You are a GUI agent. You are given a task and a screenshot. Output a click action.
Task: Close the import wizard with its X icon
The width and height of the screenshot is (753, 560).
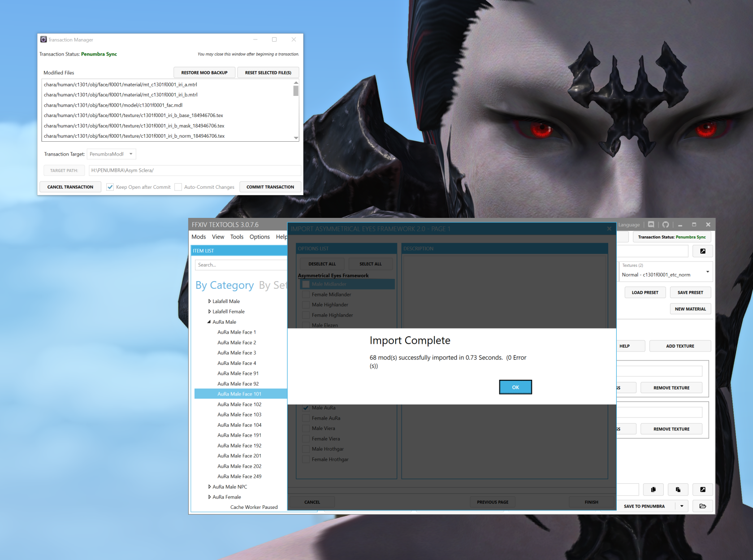pyautogui.click(x=609, y=229)
